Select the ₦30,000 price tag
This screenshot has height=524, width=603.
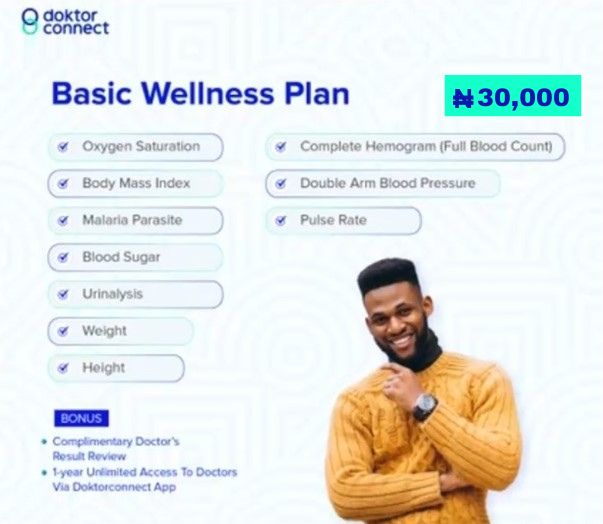point(513,96)
